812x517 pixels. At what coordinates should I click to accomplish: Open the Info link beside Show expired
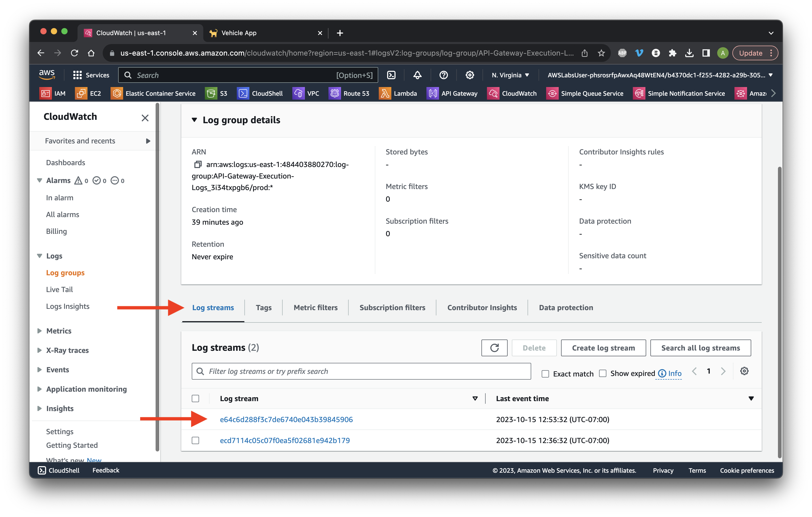tap(670, 373)
